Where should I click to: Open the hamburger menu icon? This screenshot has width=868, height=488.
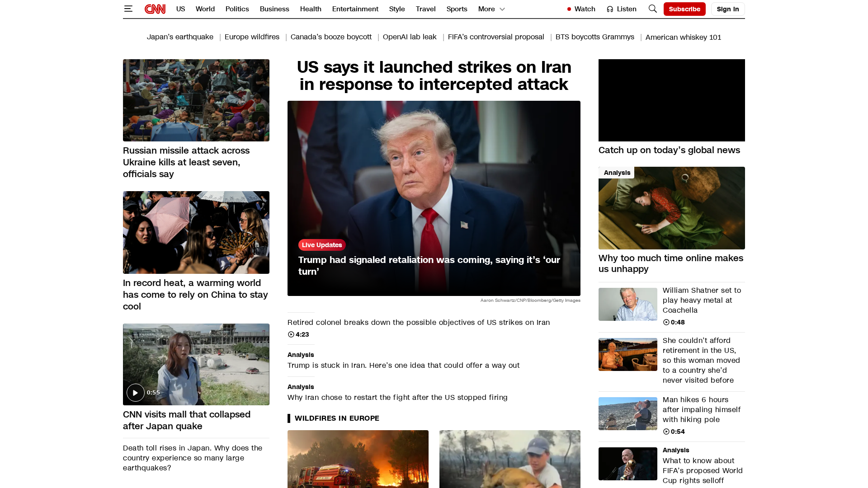point(128,9)
